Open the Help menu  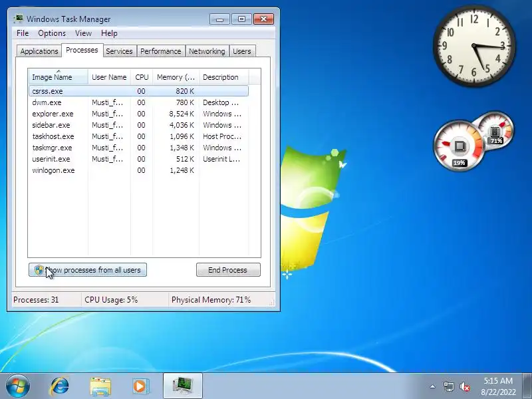pos(109,33)
